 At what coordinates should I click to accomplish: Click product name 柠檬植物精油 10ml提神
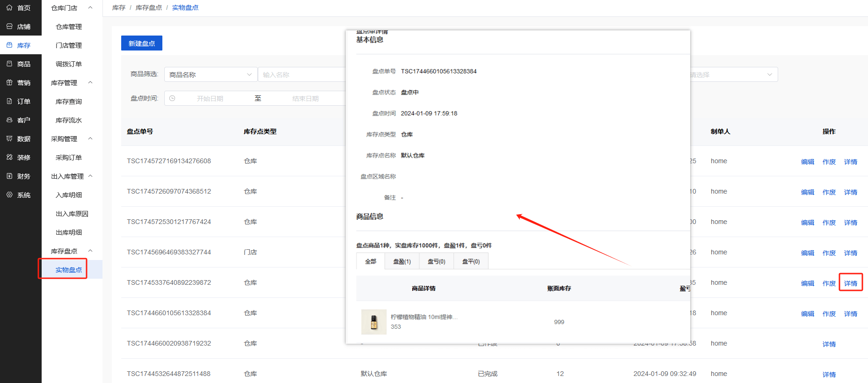point(424,317)
